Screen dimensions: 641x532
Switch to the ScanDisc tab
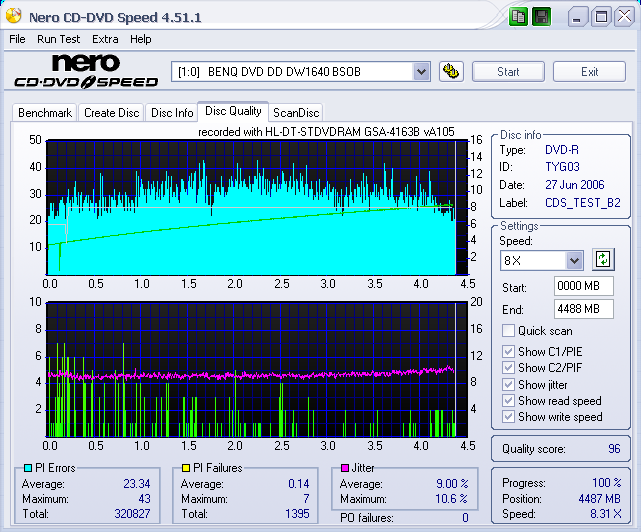pyautogui.click(x=296, y=113)
